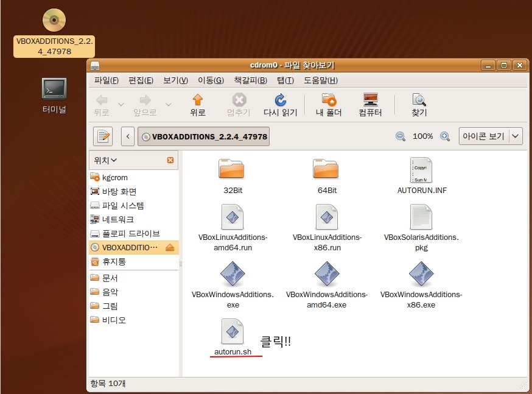Open the 음악 bookmark in the sidebar
This screenshot has height=394, width=532.
pos(134,292)
